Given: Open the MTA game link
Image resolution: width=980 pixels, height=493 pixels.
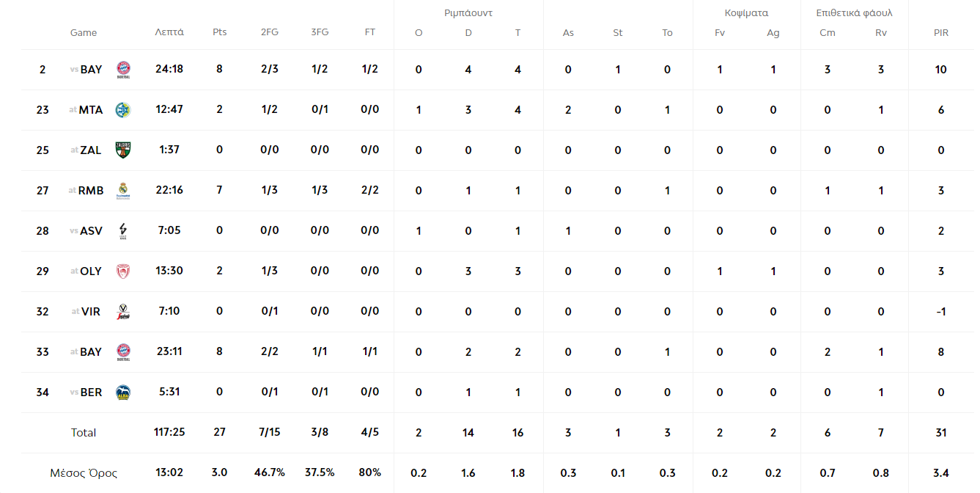Looking at the screenshot, I should tap(91, 110).
